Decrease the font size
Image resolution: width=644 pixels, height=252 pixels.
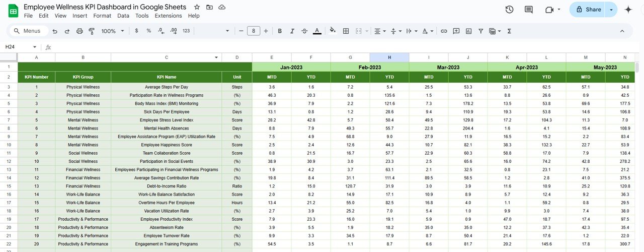pos(241,31)
